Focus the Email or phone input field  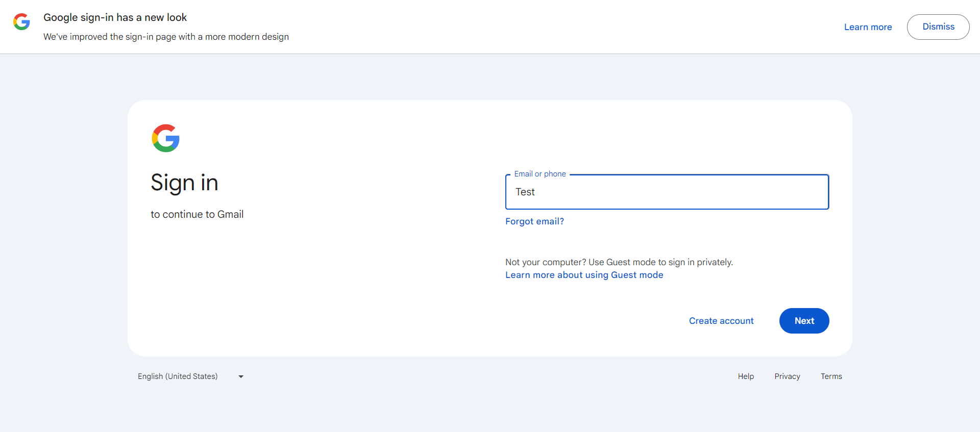[x=667, y=192]
